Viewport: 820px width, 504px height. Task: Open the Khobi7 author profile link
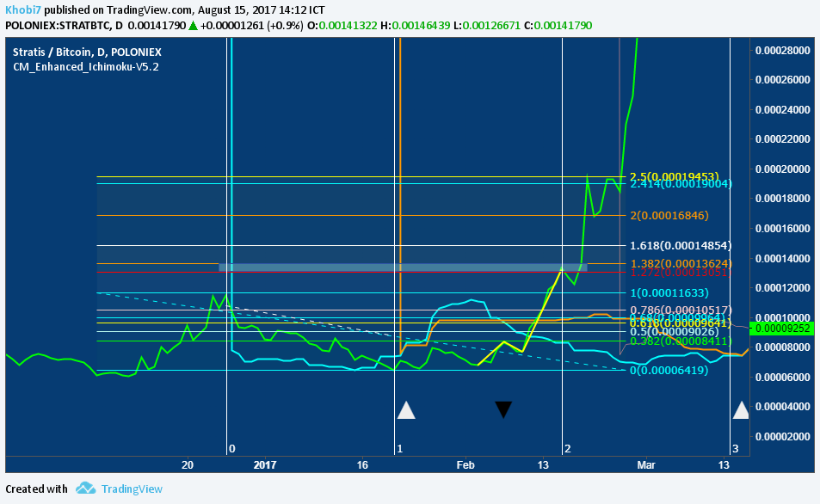point(23,10)
